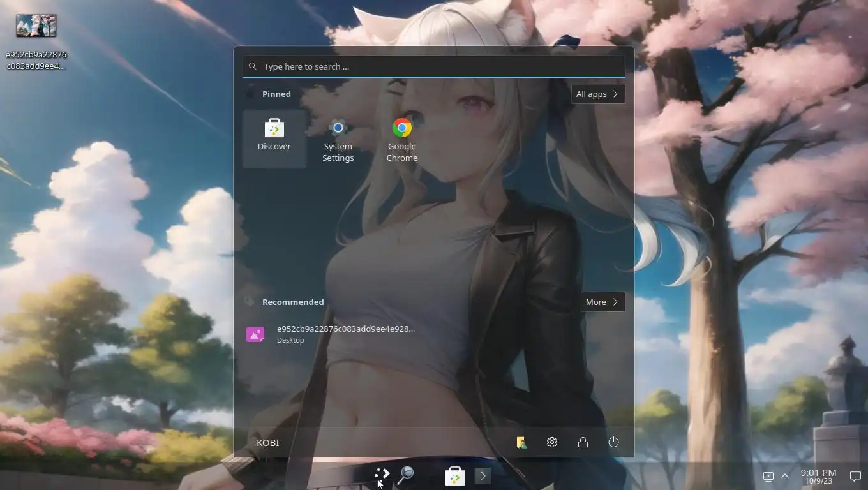Viewport: 868px width, 490px height.
Task: Open settings via footer gear icon
Action: 552,442
